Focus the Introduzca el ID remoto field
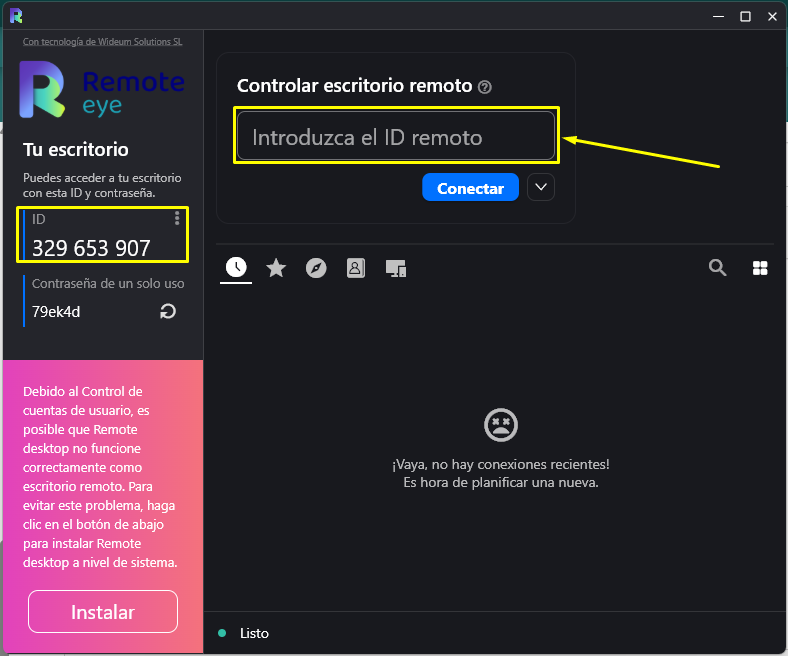Screen dimensions: 788x656 point(396,136)
